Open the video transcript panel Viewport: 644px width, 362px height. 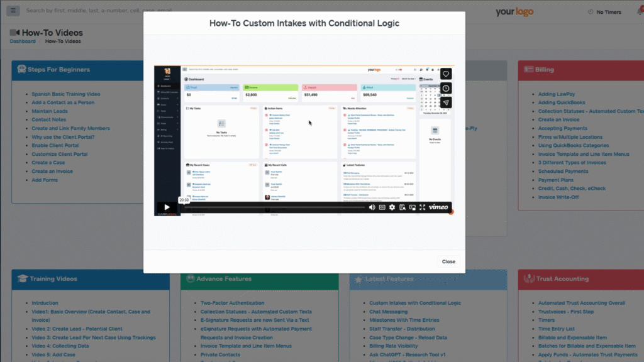pos(402,207)
